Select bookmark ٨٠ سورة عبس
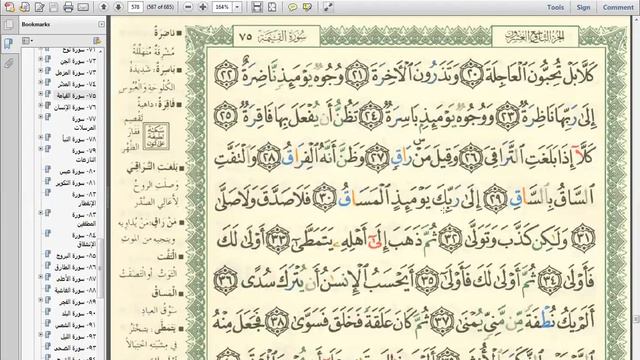640x360 pixels. pyautogui.click(x=77, y=172)
